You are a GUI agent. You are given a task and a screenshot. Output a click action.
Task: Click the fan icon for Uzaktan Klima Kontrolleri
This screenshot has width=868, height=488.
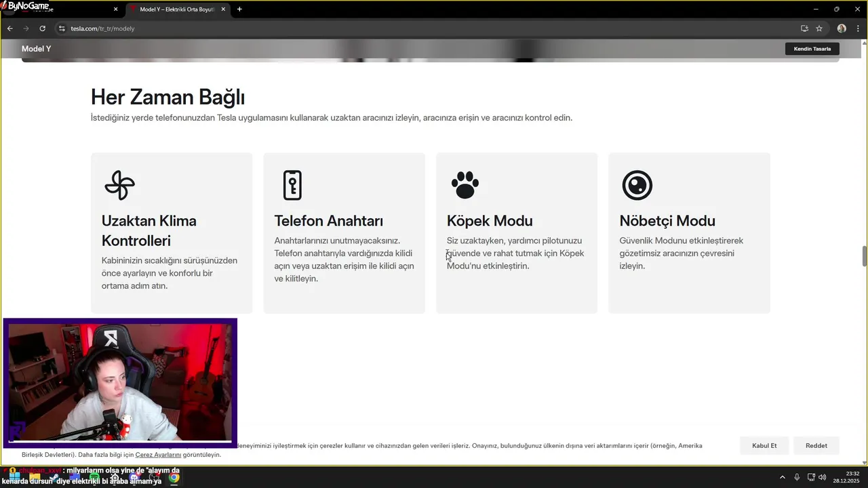[x=119, y=185]
